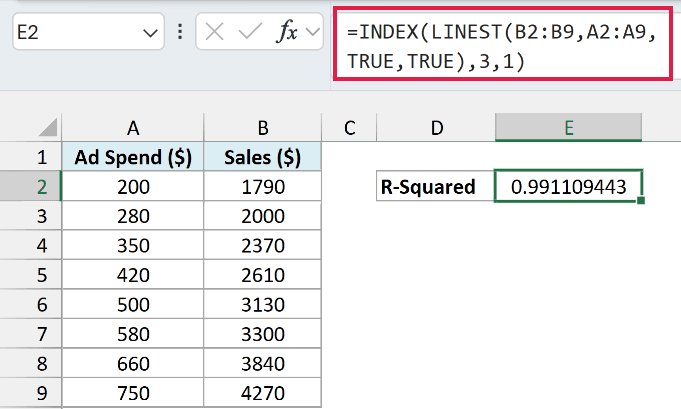Select column A header
Image resolution: width=681 pixels, height=409 pixels.
pyautogui.click(x=133, y=128)
